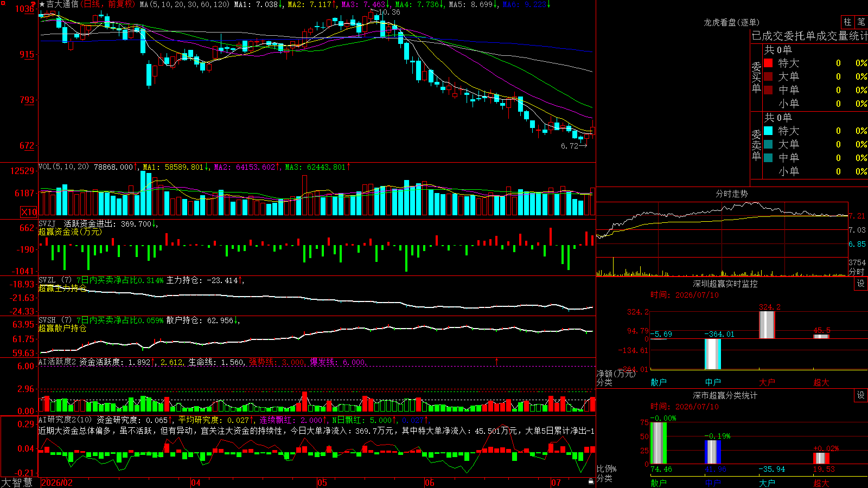Click the latest red candlestick on the K-line chart
This screenshot has width=868, height=488.
point(593,131)
